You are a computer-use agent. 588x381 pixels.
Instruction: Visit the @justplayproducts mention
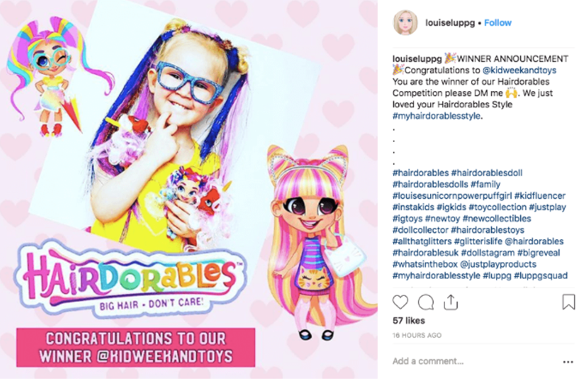pos(498,264)
